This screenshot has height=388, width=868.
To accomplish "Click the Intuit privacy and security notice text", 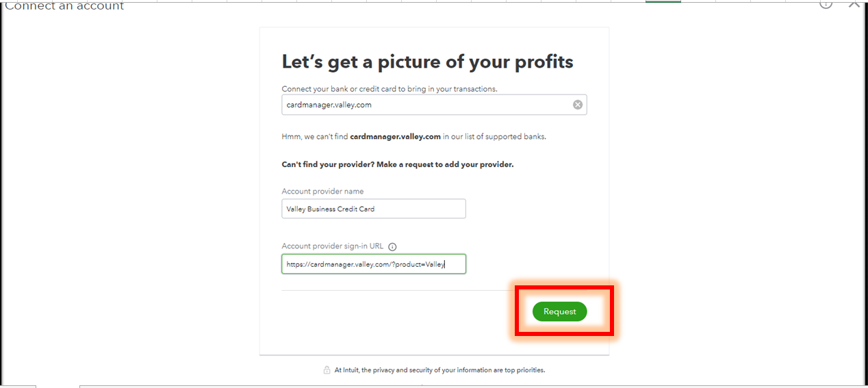I will [x=439, y=370].
